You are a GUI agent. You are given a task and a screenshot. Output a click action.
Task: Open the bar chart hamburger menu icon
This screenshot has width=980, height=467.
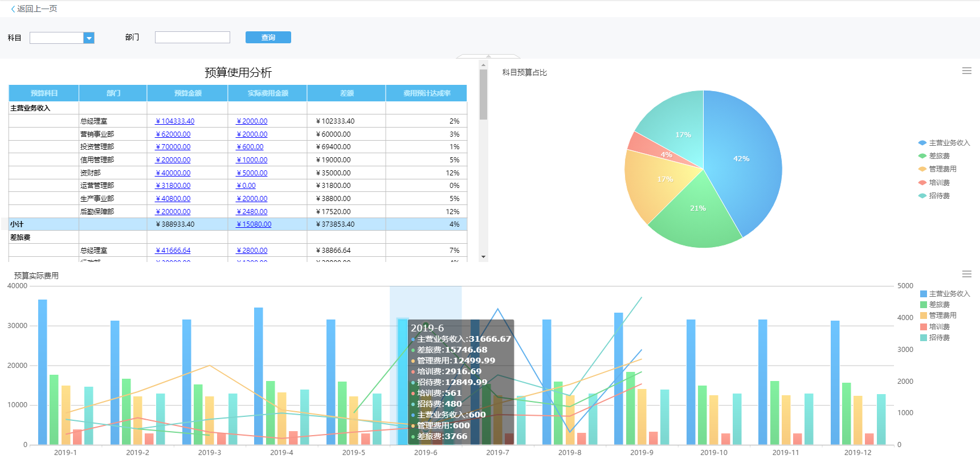click(x=966, y=275)
